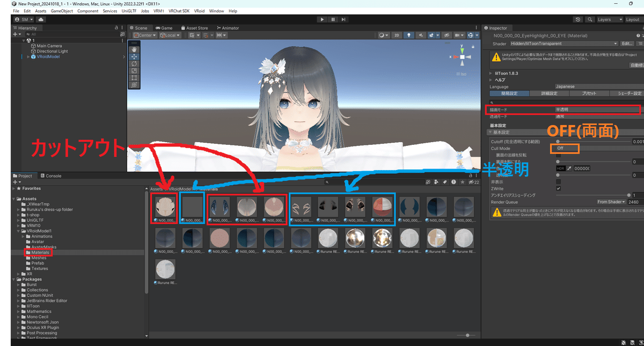The height and width of the screenshot is (346, 644).
Task: Select the combined Transform tool
Action: click(134, 84)
